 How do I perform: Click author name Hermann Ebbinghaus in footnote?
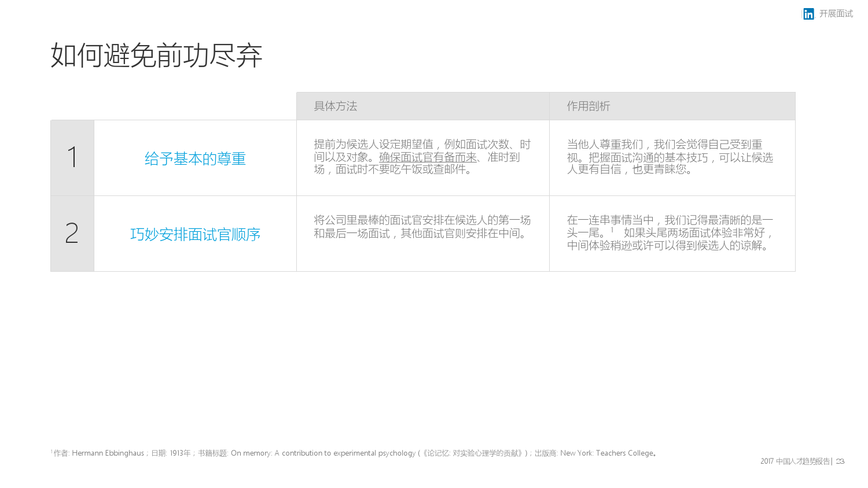[108, 453]
